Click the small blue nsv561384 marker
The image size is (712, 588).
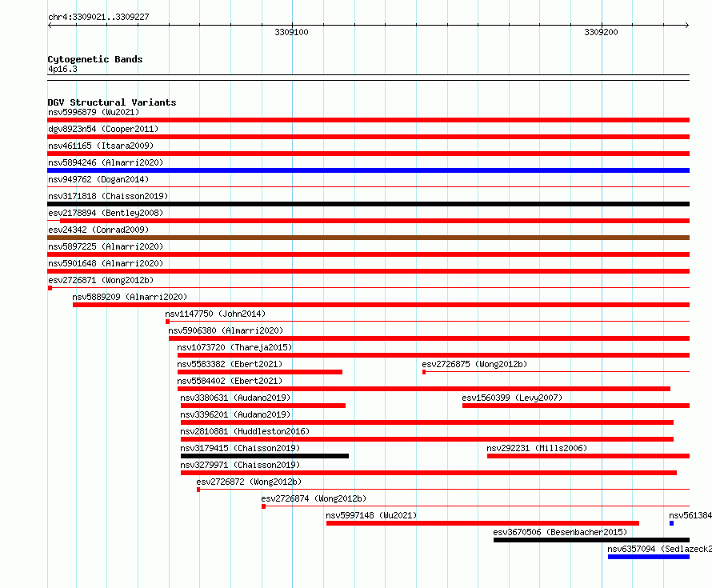coord(671,523)
